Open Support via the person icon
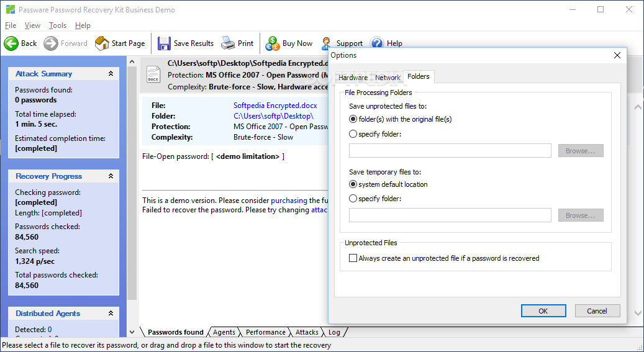 click(x=325, y=43)
